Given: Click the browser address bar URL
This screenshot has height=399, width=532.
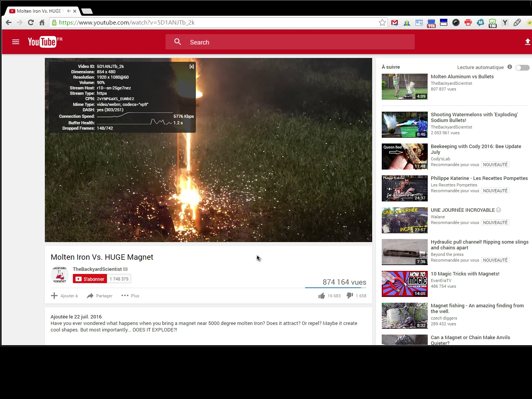Looking at the screenshot, I should pos(215,23).
